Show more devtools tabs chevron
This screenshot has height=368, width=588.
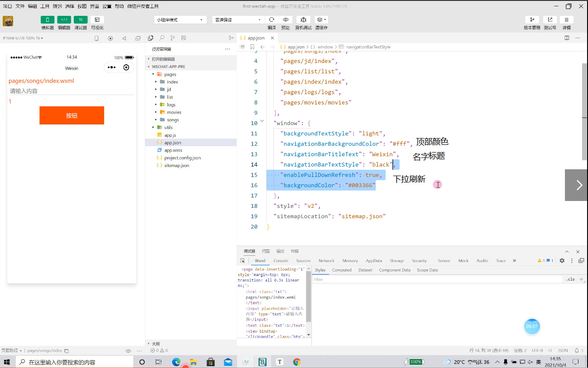pos(514,261)
